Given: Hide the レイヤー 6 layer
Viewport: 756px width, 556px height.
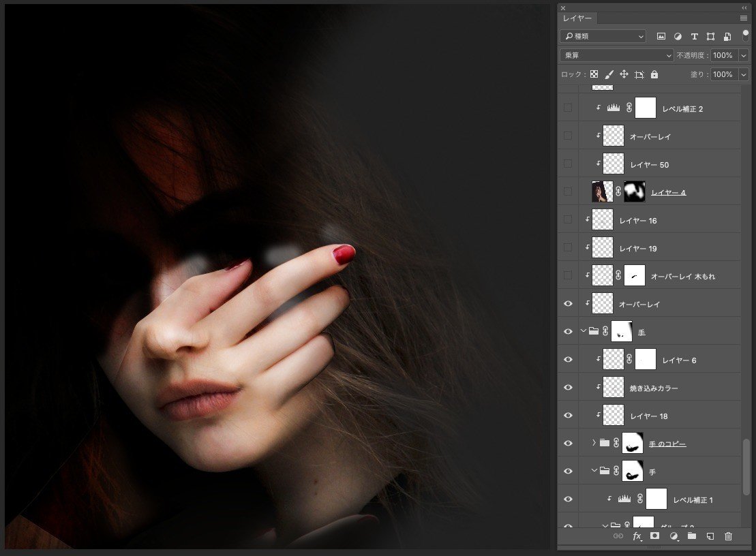Looking at the screenshot, I should pyautogui.click(x=568, y=360).
